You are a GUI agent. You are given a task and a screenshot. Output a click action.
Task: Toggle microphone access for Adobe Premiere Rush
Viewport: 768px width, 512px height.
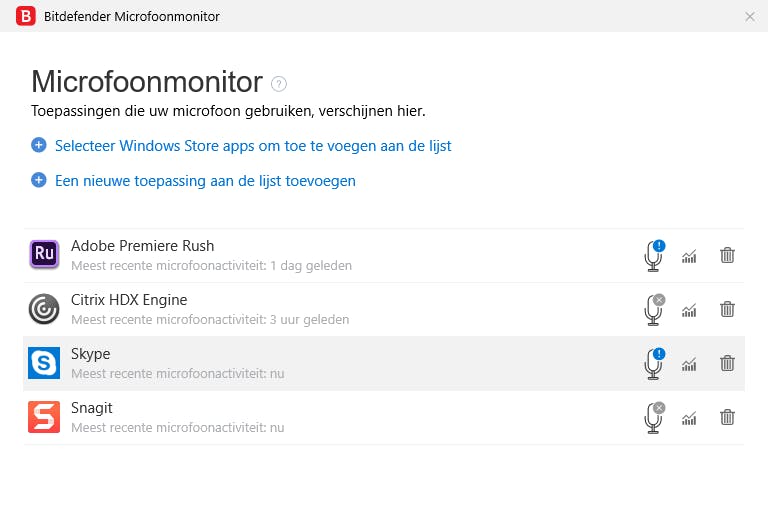pos(653,256)
